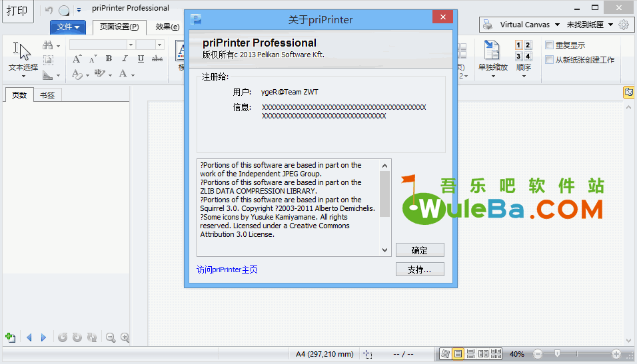Open the 效果(e) ribbon tab
The height and width of the screenshot is (364, 637).
point(167,27)
